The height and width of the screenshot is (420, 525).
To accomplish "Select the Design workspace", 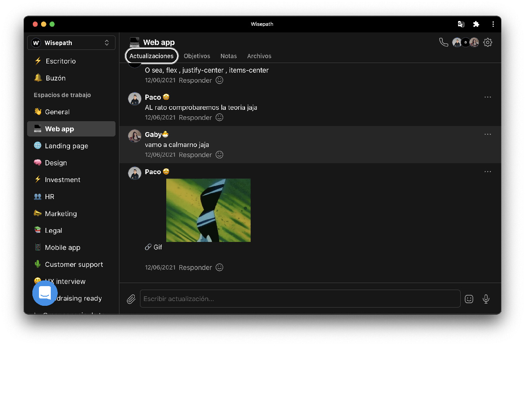I will click(71, 163).
